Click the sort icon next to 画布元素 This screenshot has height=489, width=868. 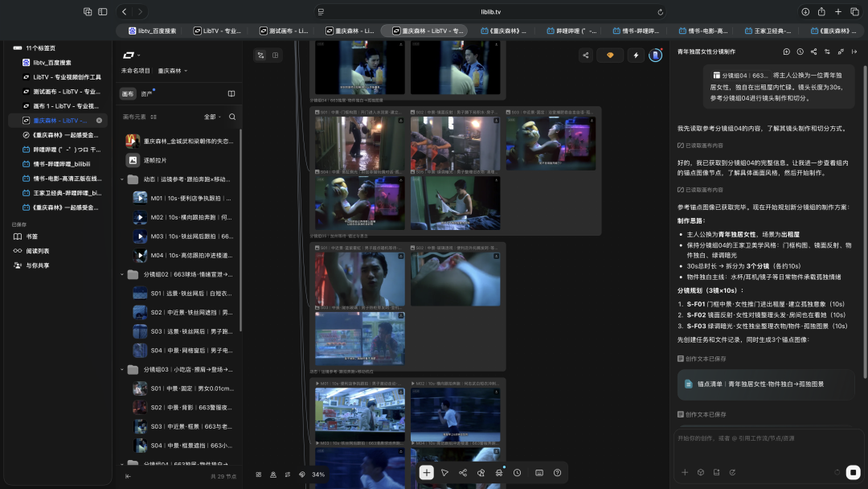(154, 117)
